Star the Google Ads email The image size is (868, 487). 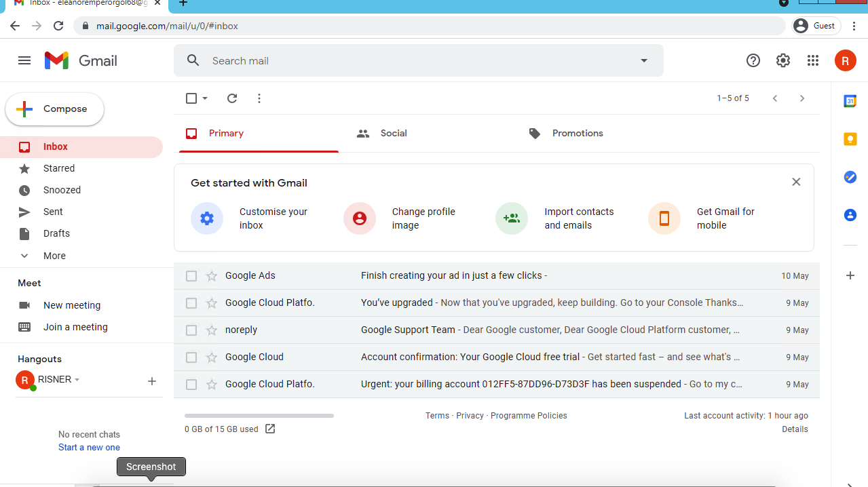pos(212,276)
